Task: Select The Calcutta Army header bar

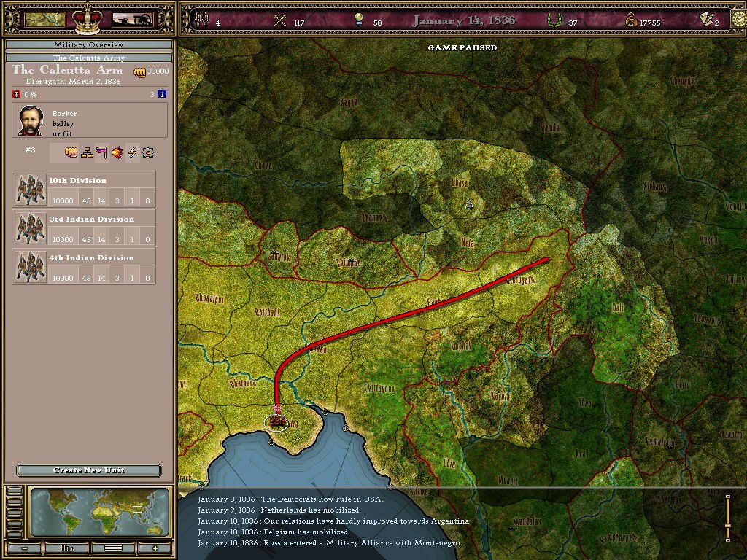Action: click(88, 58)
